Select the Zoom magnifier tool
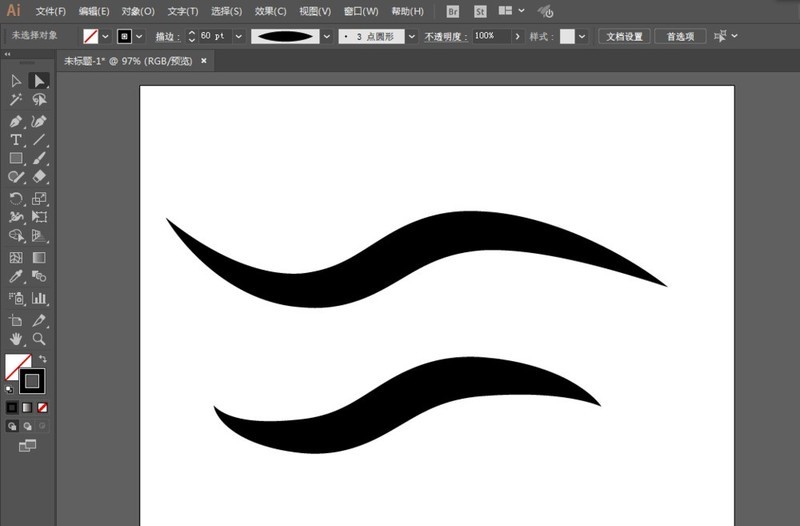The height and width of the screenshot is (526, 800). click(39, 339)
